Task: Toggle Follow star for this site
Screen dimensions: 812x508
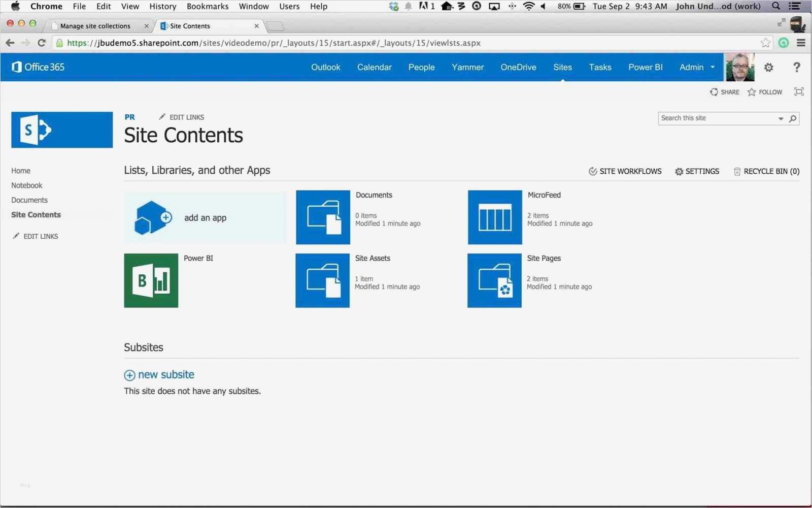Action: tap(765, 92)
